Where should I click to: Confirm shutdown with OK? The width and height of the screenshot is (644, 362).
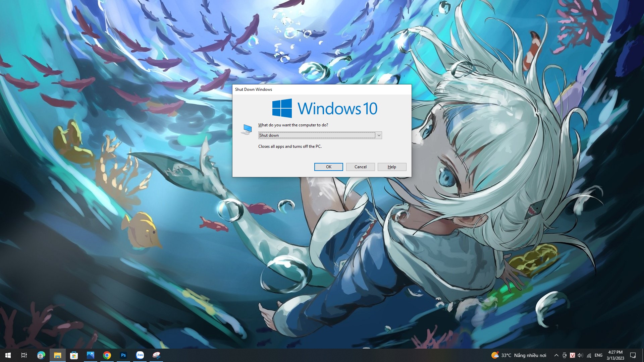pos(328,167)
